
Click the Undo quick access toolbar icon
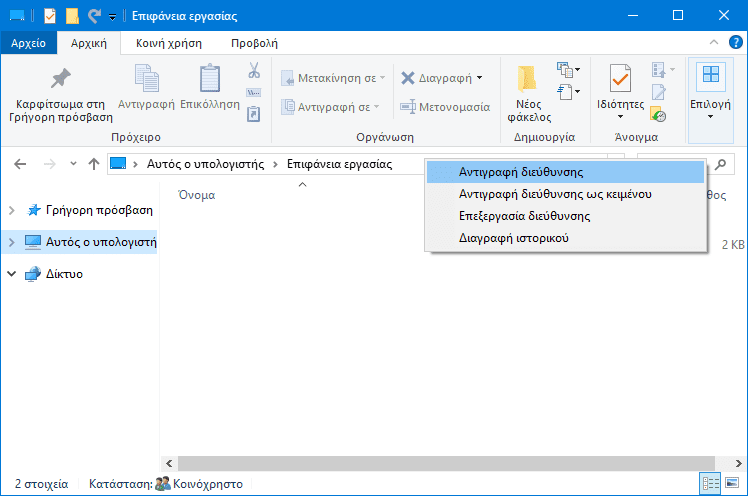[94, 16]
